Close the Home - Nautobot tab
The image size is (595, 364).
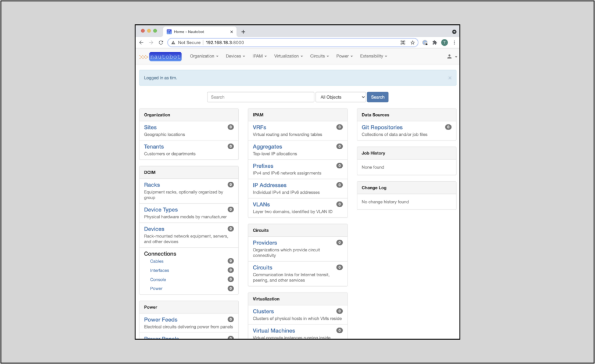coord(231,32)
